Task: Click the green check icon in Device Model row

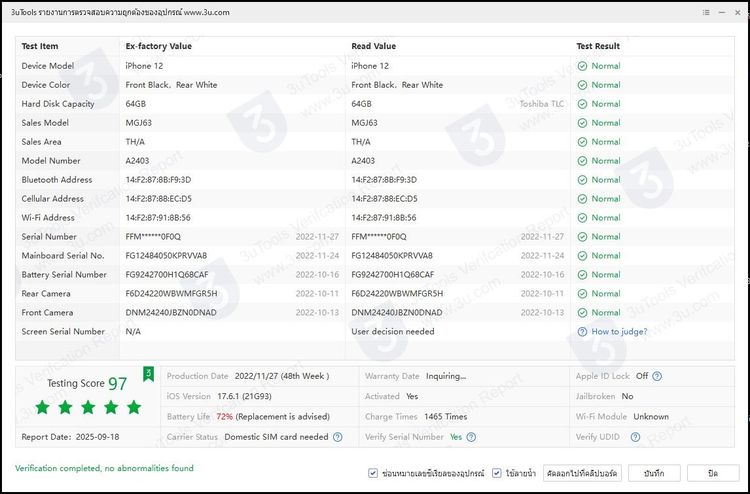Action: coord(582,66)
